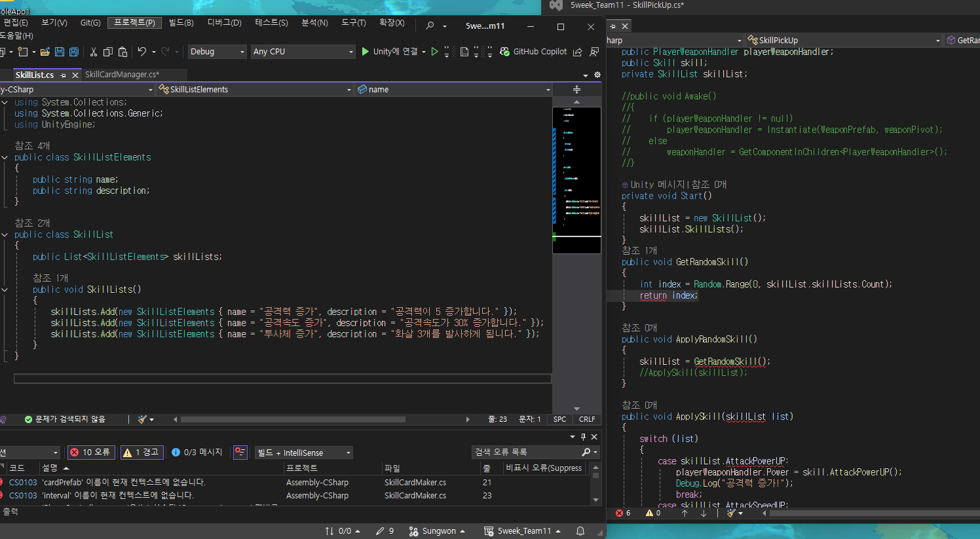Open the GitHub Copilot icon
980x539 pixels.
pyautogui.click(x=505, y=52)
